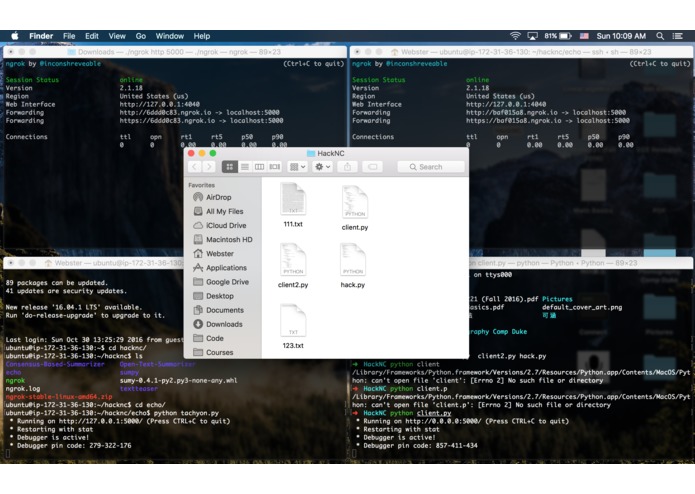The height and width of the screenshot is (494, 695).
Task: Select the client.py file icon
Action: coord(355,202)
